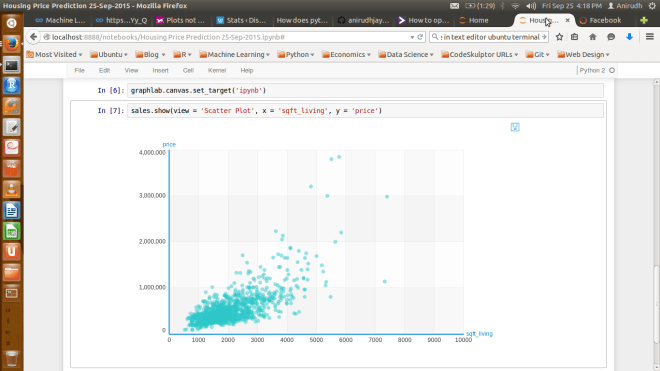Open the Ubuntu Dash home button
This screenshot has height=371, width=660.
pyautogui.click(x=11, y=23)
